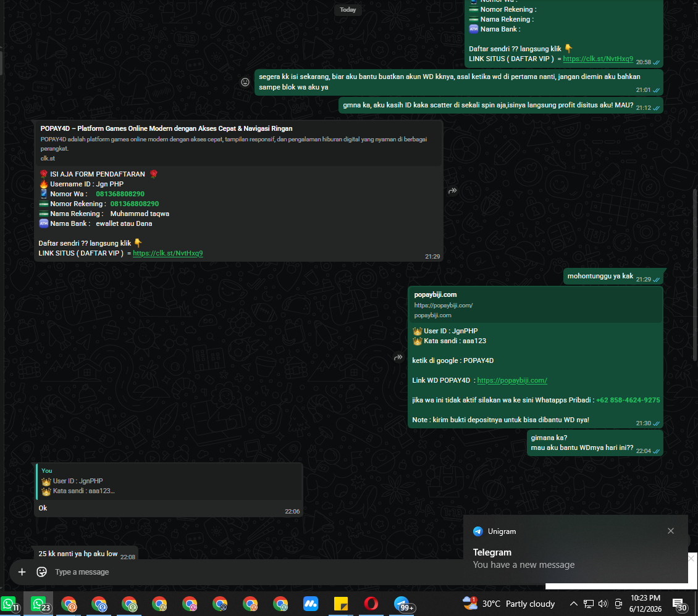Image resolution: width=698 pixels, height=616 pixels.
Task: Open the notification center with badge 30
Action: coord(679,604)
